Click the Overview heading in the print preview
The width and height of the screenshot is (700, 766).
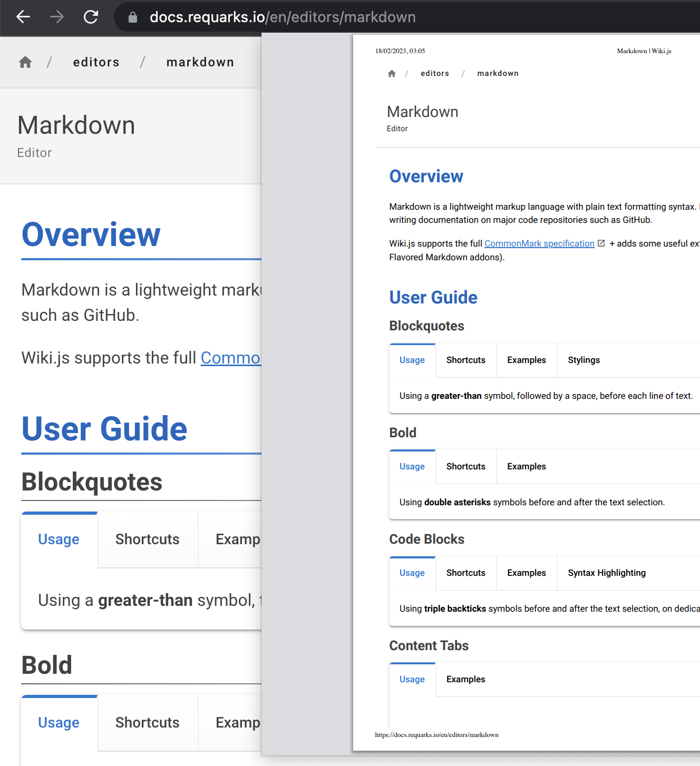(426, 176)
